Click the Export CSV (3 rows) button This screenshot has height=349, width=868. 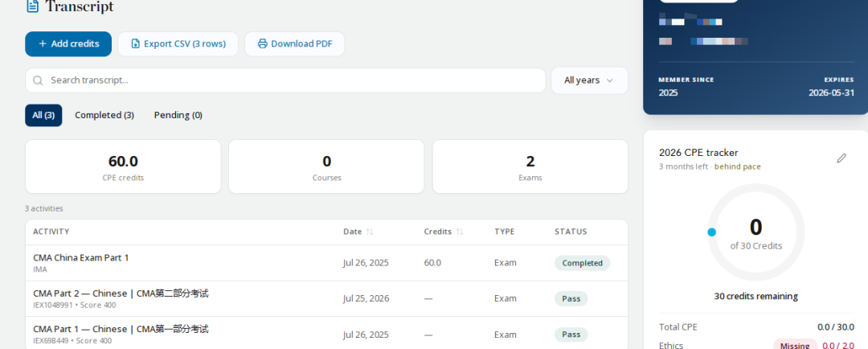178,43
